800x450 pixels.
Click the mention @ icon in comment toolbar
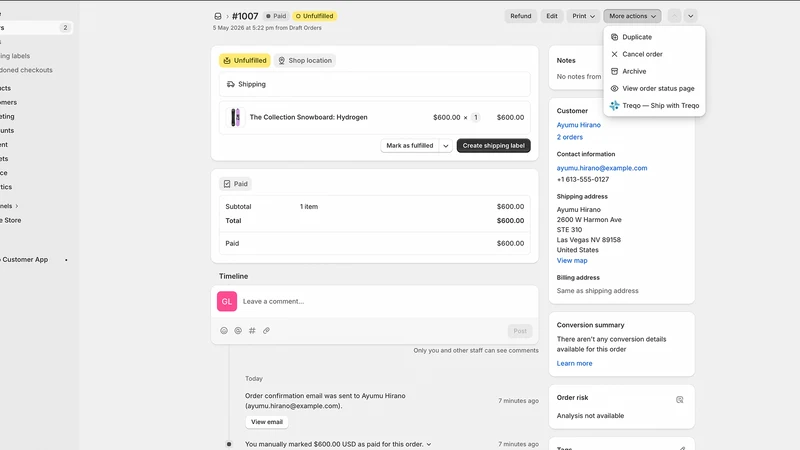tap(238, 331)
